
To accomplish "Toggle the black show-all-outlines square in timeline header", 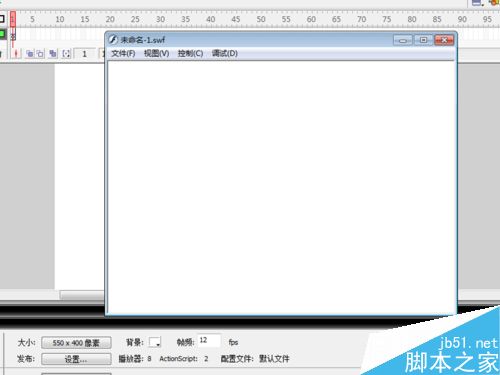I will pyautogui.click(x=2, y=19).
